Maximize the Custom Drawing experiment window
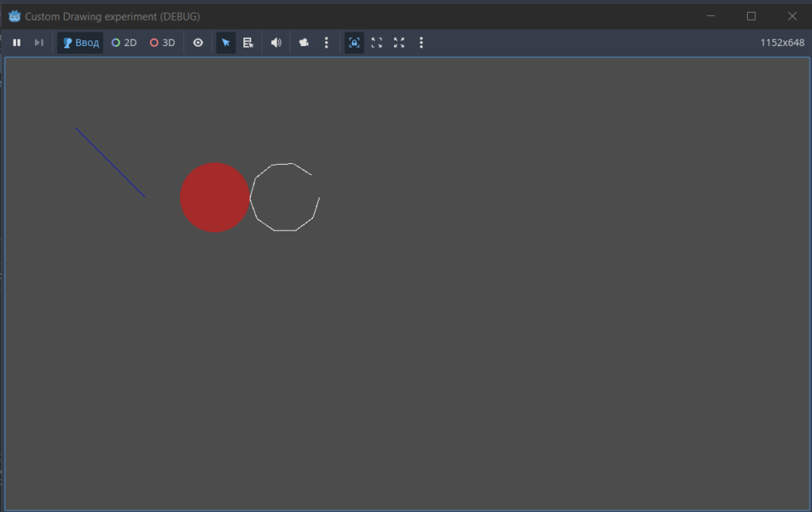 (x=751, y=16)
